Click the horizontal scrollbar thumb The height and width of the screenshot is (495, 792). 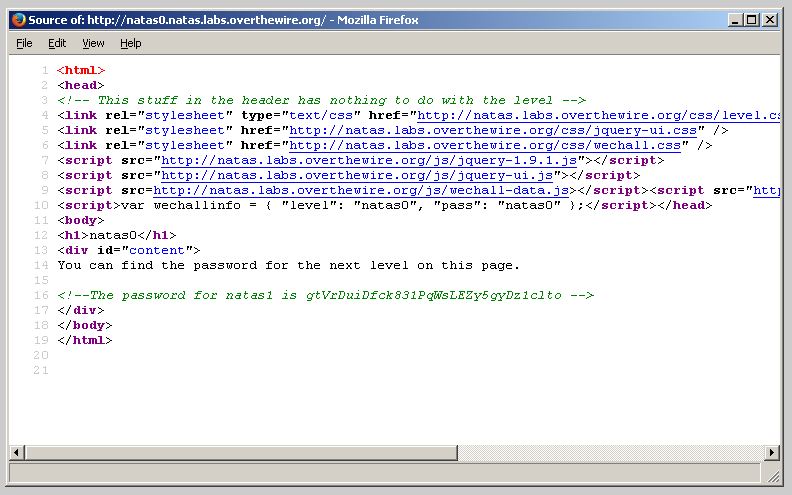235,452
